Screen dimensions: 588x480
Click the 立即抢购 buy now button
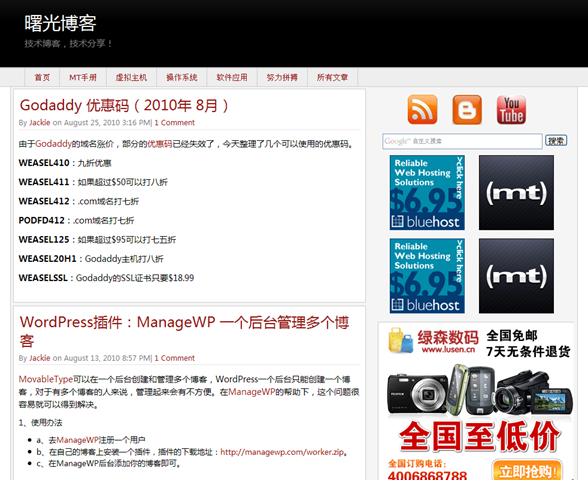coord(527,471)
